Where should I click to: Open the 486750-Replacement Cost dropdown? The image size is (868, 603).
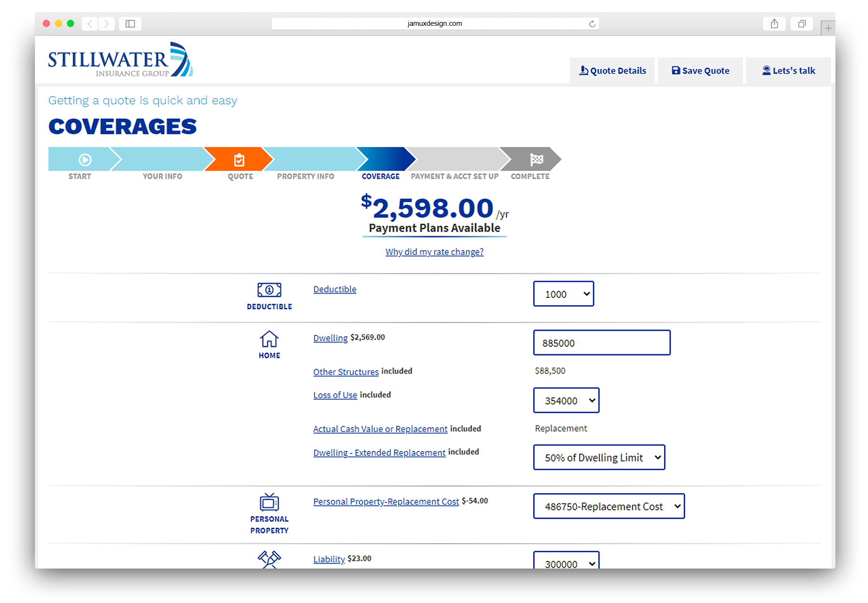[609, 506]
